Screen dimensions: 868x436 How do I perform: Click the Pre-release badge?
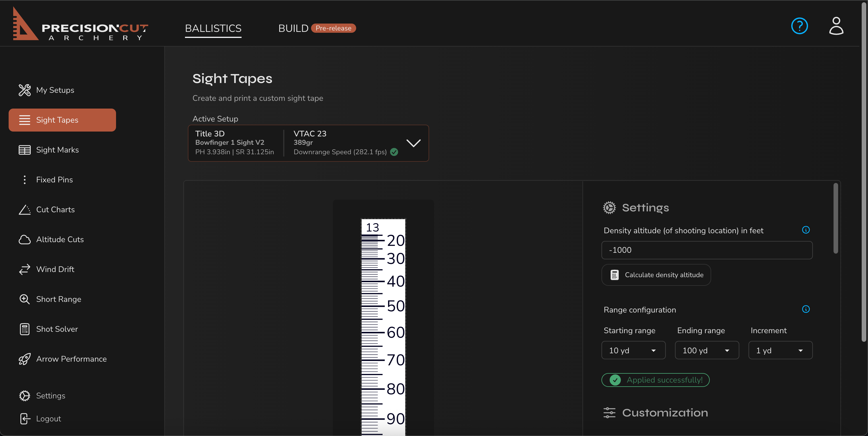point(333,28)
